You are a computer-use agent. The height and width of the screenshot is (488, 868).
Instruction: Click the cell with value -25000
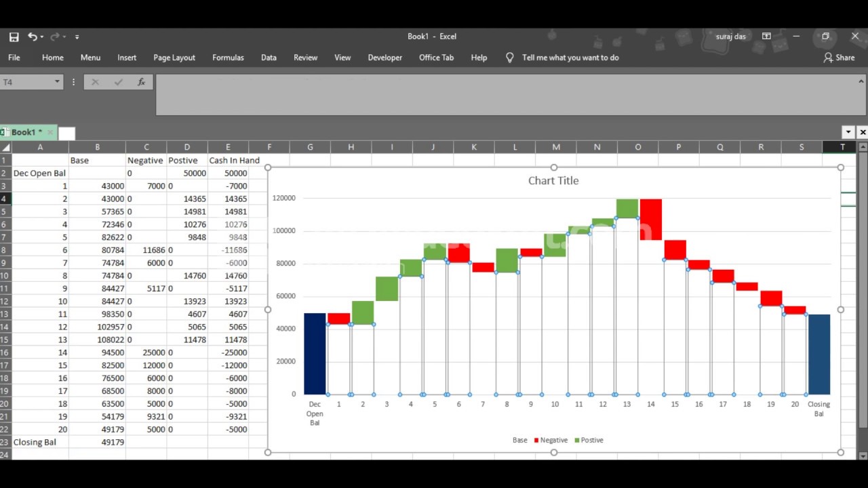[x=228, y=352]
